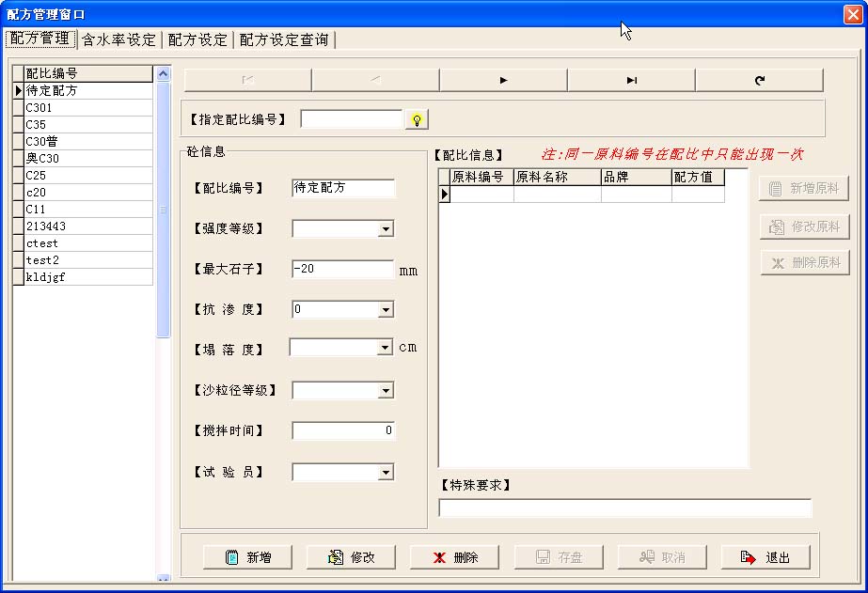Click the 修改 edit button
Screen dimensions: 868x593
click(x=351, y=557)
